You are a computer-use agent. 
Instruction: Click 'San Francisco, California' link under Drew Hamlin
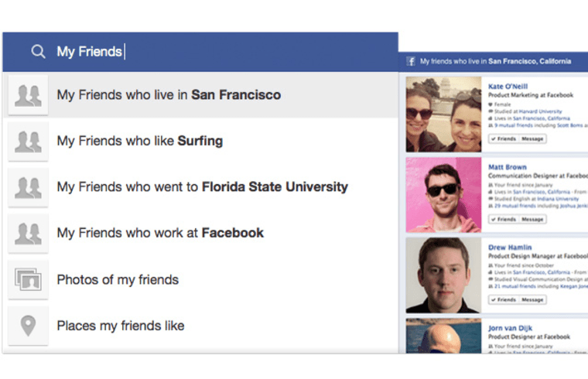pos(541,272)
